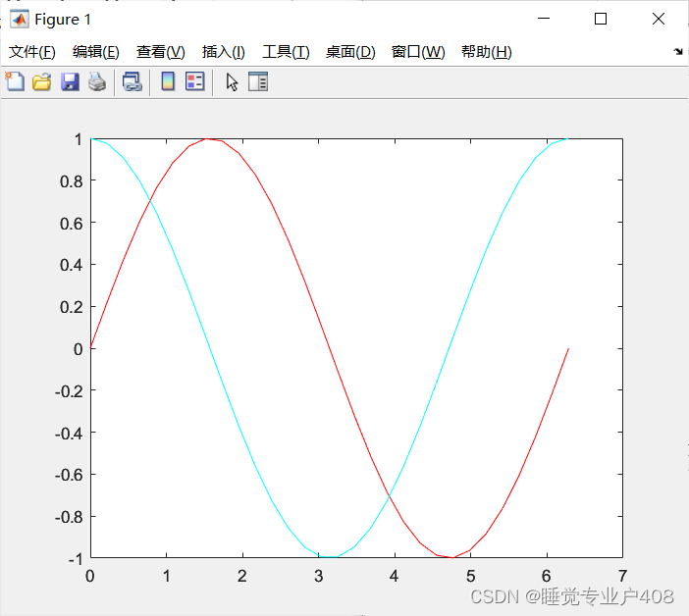Viewport: 689px width, 616px height.
Task: Click the x-axis label 7
Action: (x=622, y=576)
